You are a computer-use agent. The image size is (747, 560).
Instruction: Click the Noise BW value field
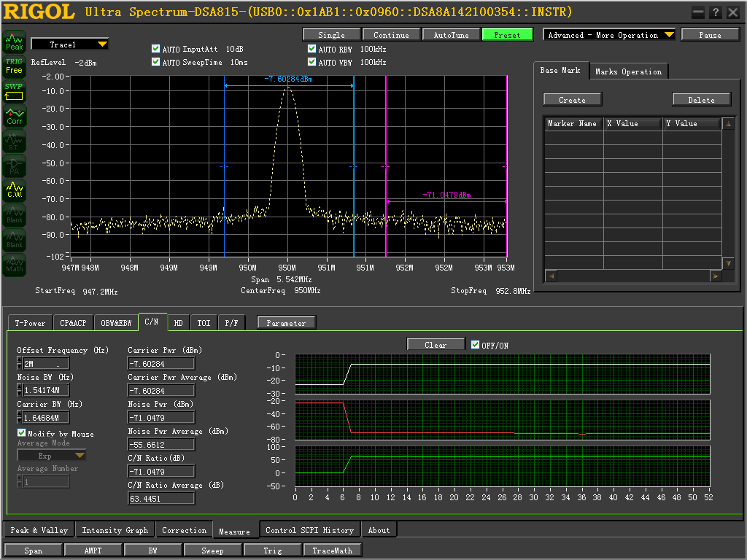[46, 390]
